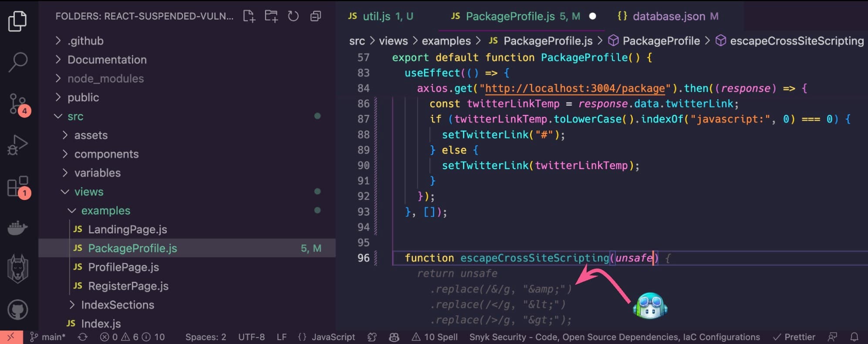Viewport: 868px width, 344px height.
Task: Switch to the database.json tab
Action: click(668, 16)
